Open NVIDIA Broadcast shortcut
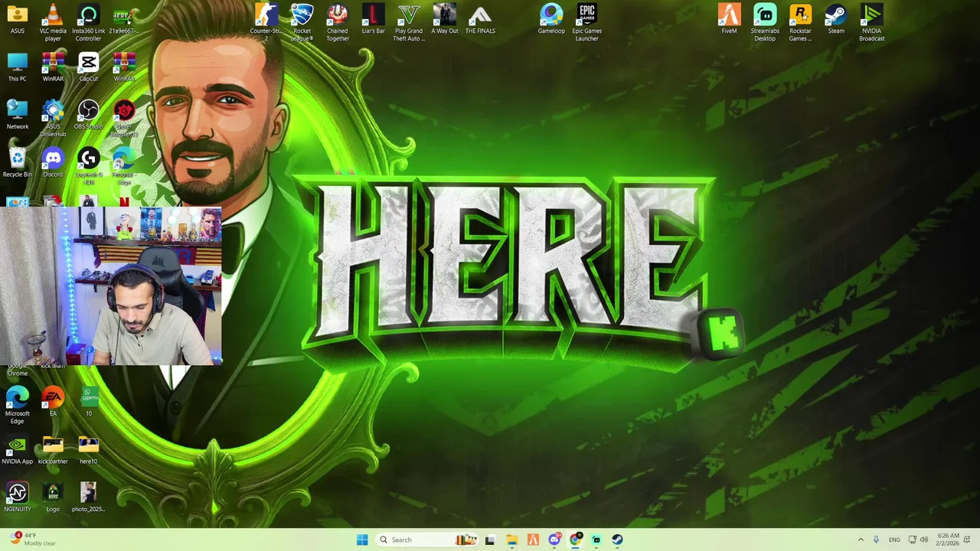This screenshot has width=980, height=551. [871, 22]
